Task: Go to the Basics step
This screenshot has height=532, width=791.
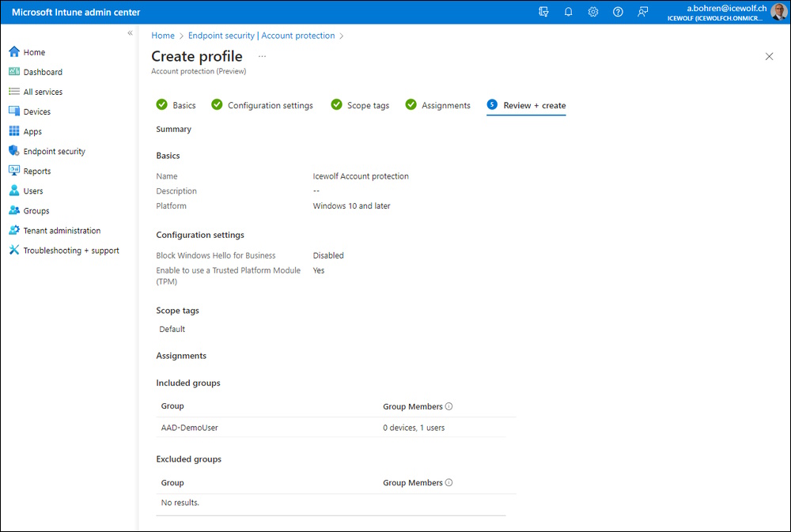Action: (176, 105)
